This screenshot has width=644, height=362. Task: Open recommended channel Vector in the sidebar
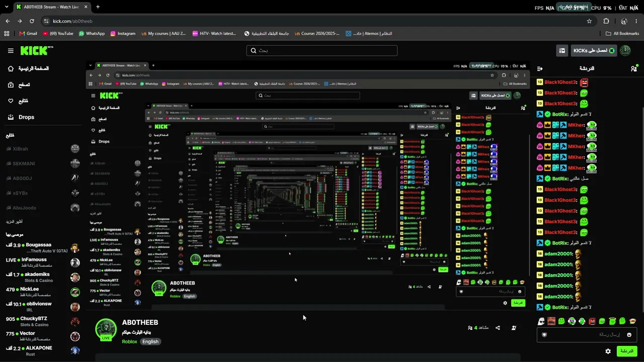coord(43,336)
